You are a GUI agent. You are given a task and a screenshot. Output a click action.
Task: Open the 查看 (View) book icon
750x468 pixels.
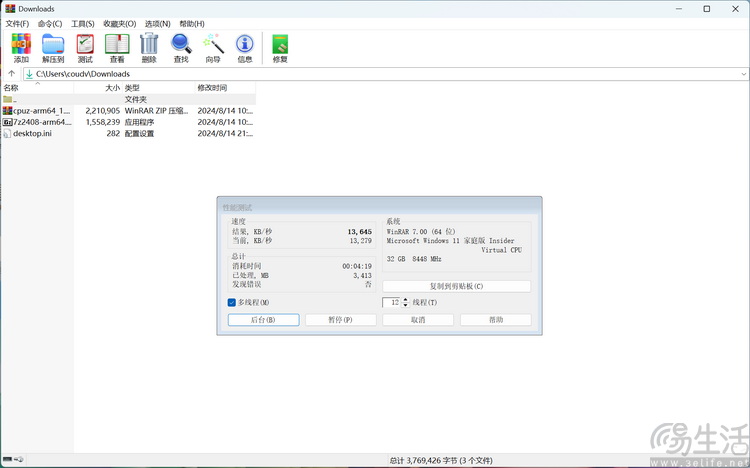tap(117, 44)
